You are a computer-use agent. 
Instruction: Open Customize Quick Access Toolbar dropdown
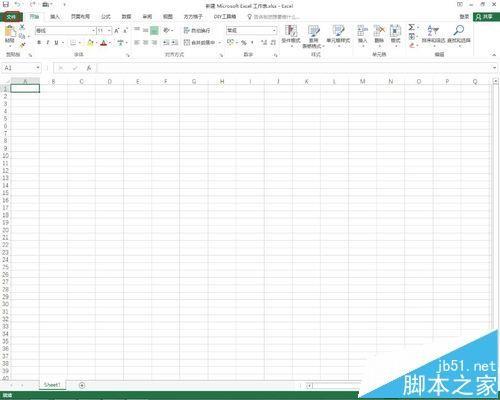[x=64, y=5]
